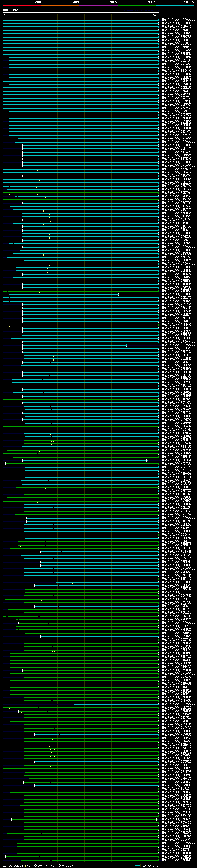Select the UniRef100_Q0T863 label

coord(176,64)
